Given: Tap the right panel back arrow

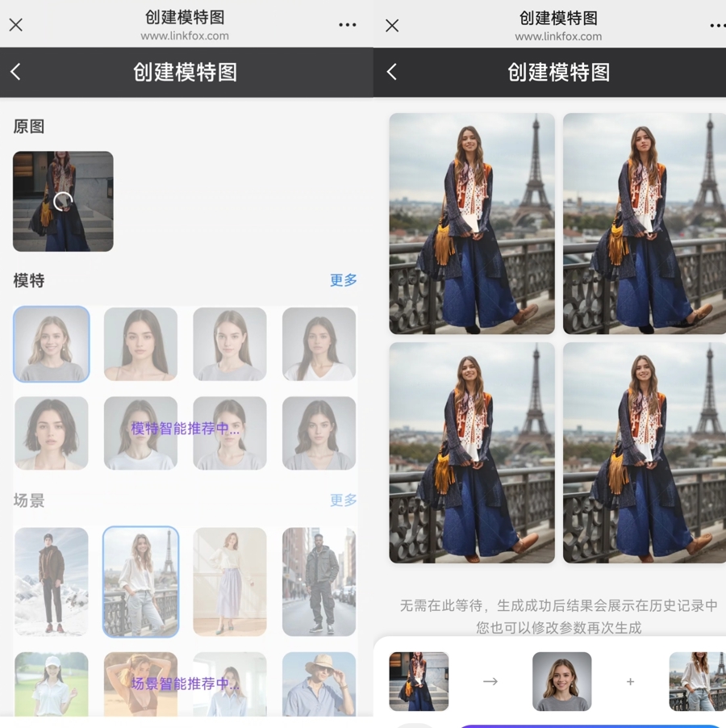Looking at the screenshot, I should click(x=392, y=72).
